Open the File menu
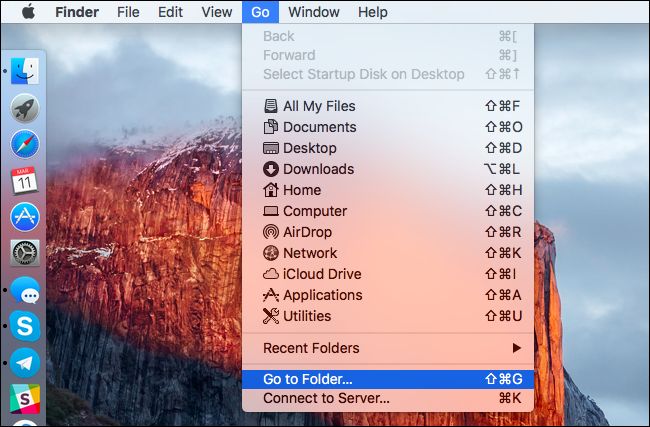 coord(128,12)
